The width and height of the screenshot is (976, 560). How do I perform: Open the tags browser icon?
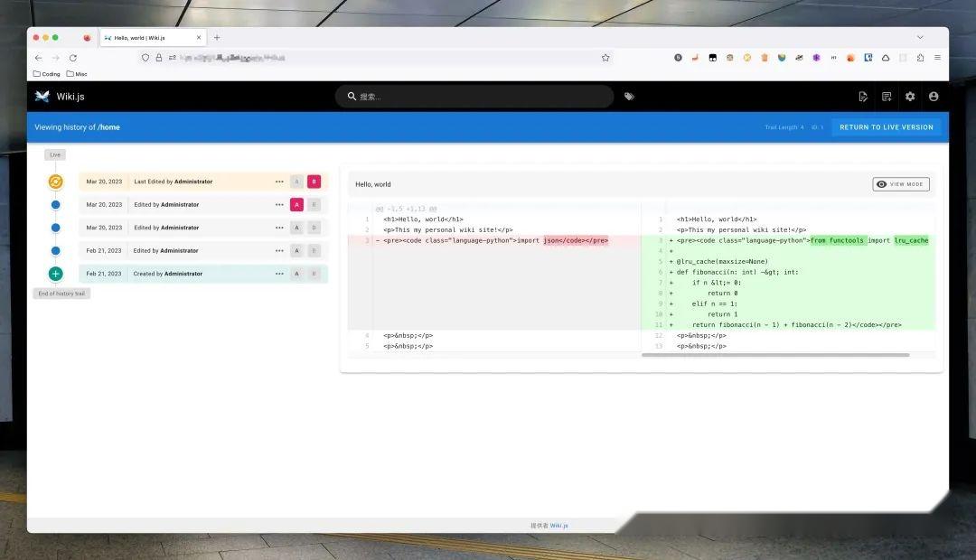coord(629,97)
